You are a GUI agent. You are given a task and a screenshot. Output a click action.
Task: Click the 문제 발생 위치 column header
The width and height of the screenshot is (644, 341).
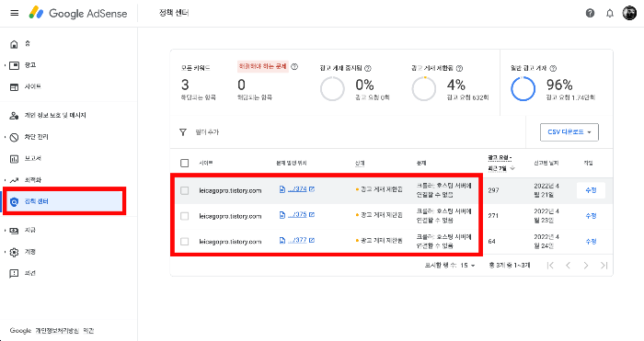(292, 163)
